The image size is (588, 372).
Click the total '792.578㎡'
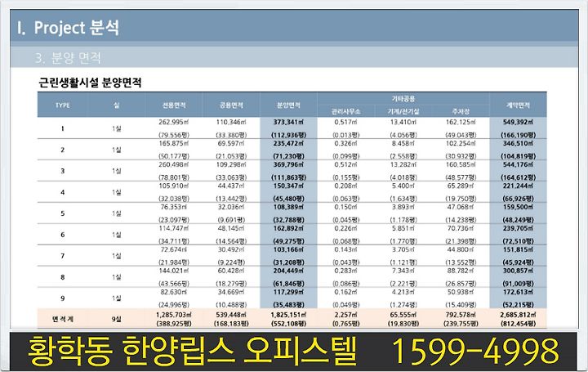461,315
